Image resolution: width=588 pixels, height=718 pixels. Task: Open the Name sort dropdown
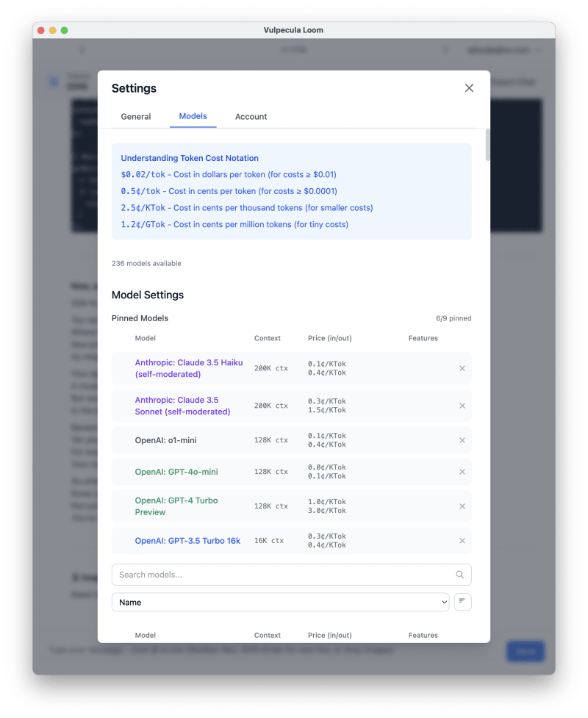tap(280, 602)
